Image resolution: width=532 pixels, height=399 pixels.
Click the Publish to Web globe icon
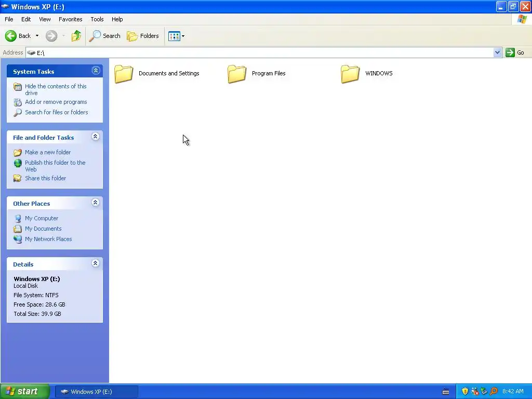pos(18,163)
